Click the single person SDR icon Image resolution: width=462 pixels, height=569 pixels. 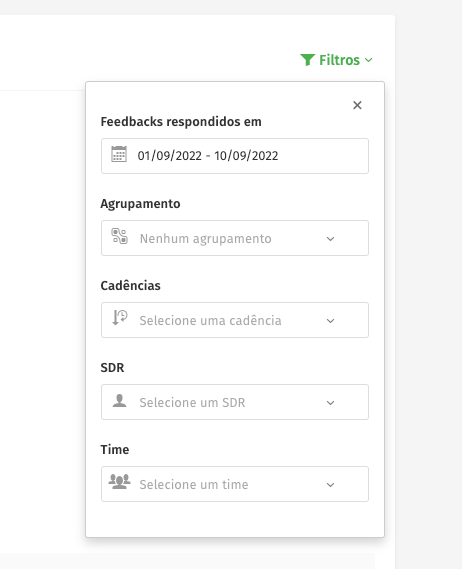(119, 401)
